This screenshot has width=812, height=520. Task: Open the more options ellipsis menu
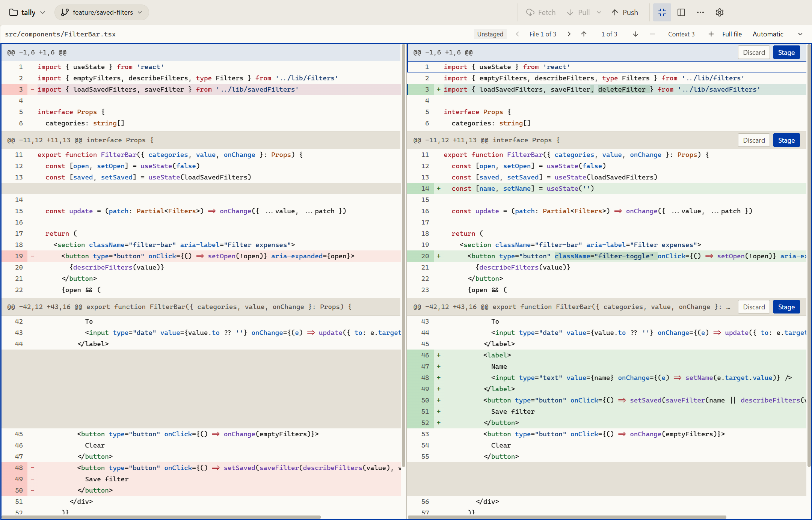[700, 12]
